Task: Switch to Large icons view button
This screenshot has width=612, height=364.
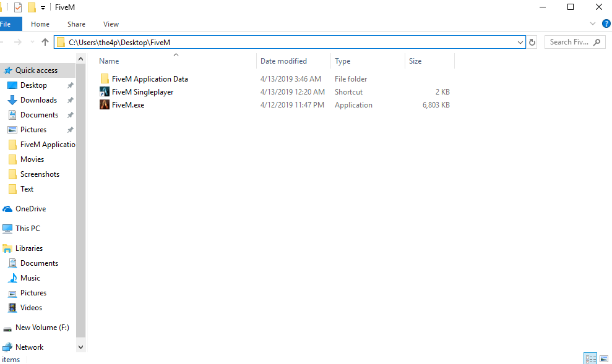Action: [604, 358]
